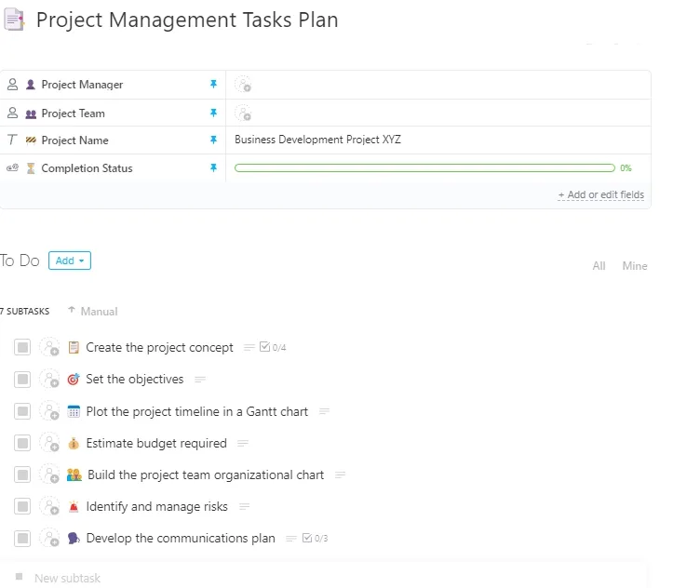This screenshot has height=588, width=700.
Task: Click the target emoji on Set the objectives
Action: pyautogui.click(x=74, y=380)
